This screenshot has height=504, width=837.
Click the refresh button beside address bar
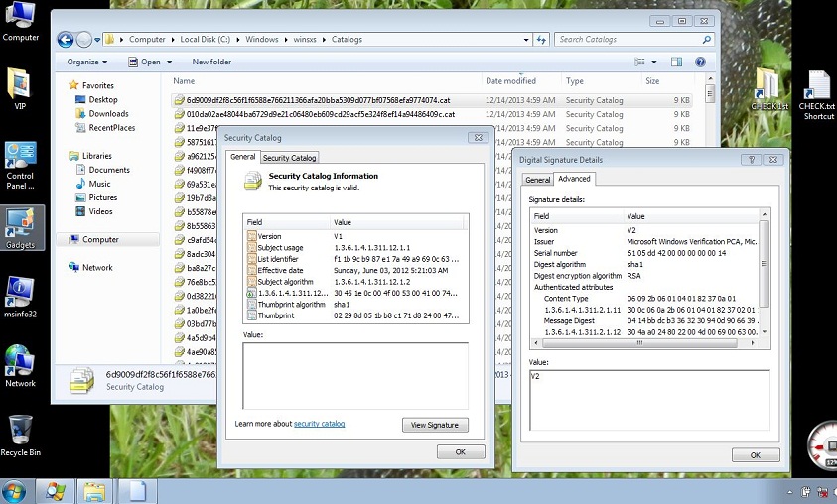(x=541, y=40)
